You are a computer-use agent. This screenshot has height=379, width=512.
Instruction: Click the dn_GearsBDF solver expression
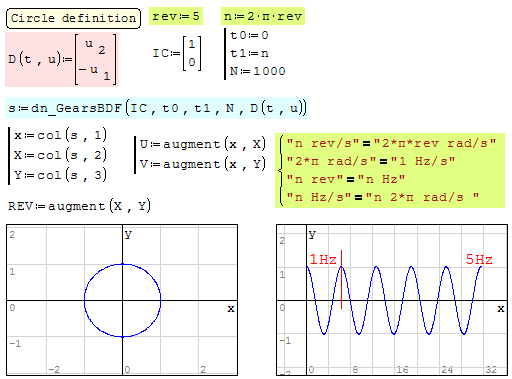point(157,108)
